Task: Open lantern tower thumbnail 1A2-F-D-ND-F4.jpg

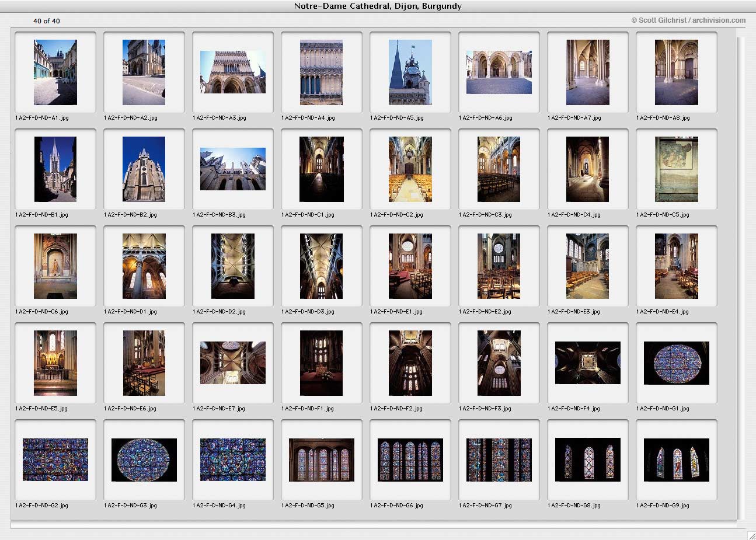Action: pyautogui.click(x=588, y=363)
